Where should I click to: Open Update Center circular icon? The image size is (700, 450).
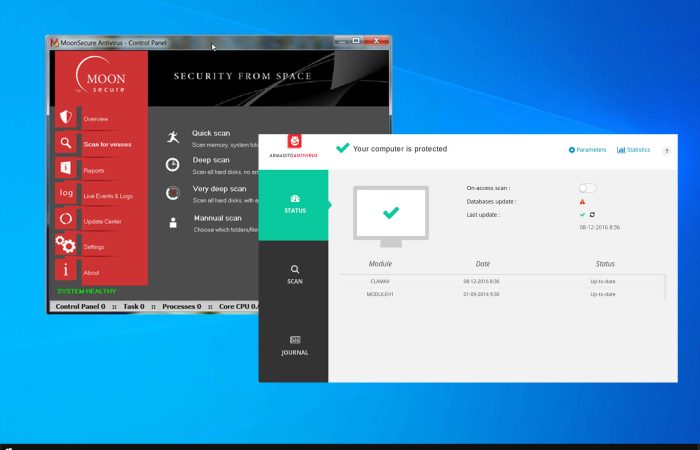pos(66,219)
